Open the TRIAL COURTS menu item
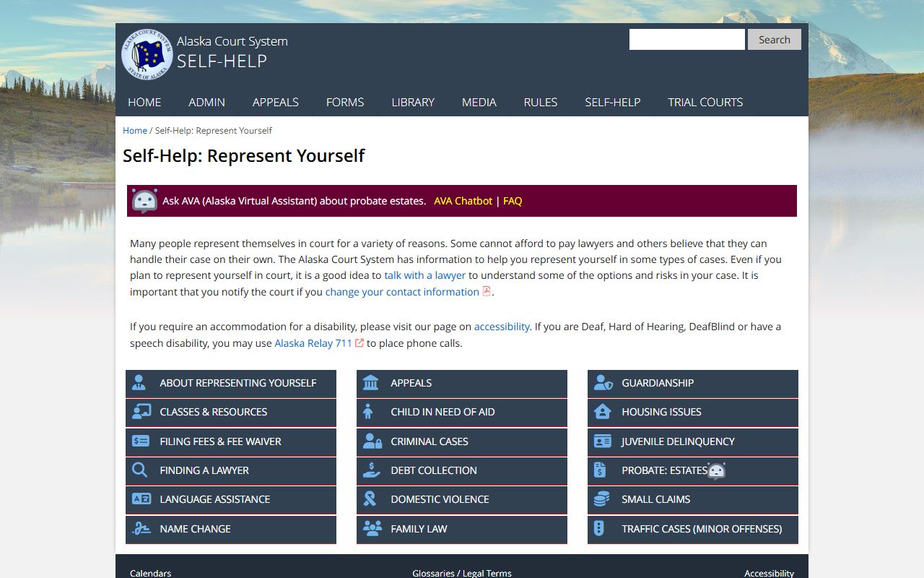 [x=705, y=102]
